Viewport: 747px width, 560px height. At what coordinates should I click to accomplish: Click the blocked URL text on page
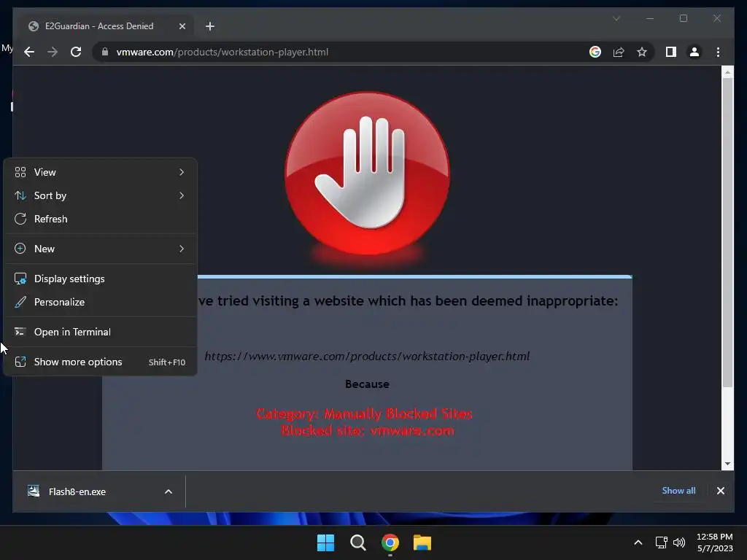click(x=367, y=356)
